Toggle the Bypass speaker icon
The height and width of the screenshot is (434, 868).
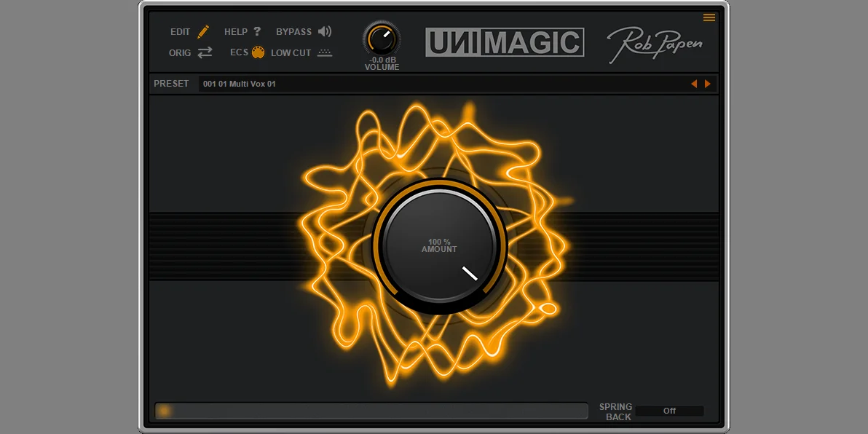325,31
